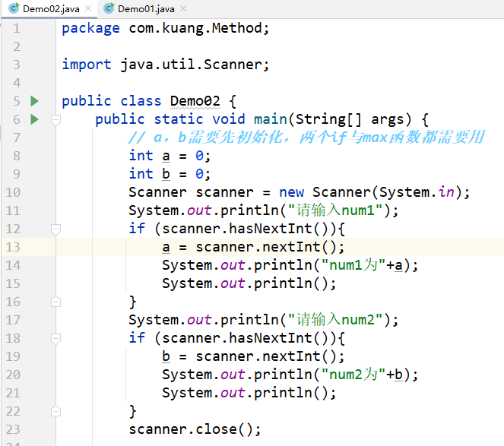Image resolution: width=504 pixels, height=446 pixels.
Task: Run main method via line 6 arrow
Action: click(34, 119)
